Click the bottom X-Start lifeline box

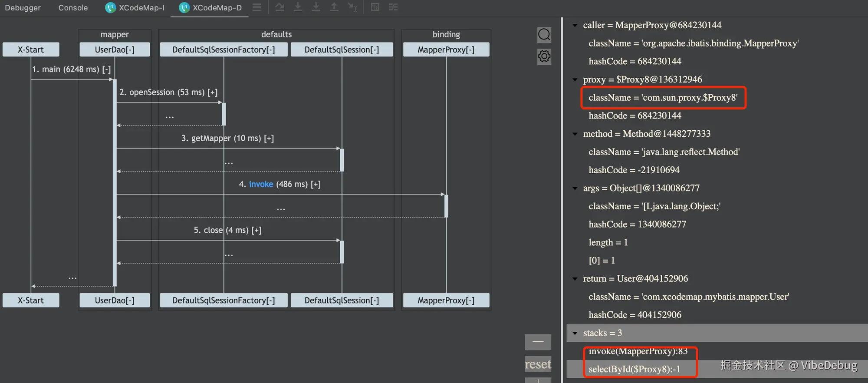tap(31, 300)
